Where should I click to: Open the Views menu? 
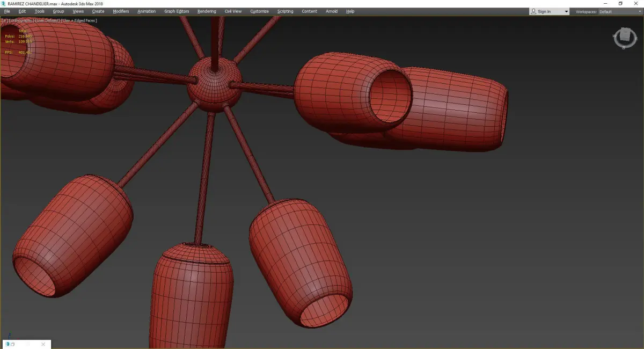[78, 11]
